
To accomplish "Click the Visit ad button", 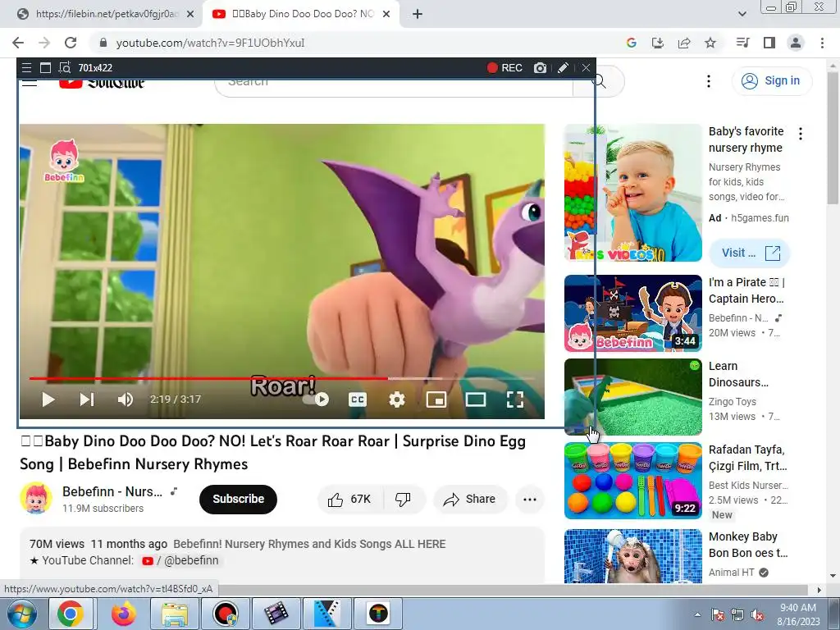I will [x=750, y=253].
